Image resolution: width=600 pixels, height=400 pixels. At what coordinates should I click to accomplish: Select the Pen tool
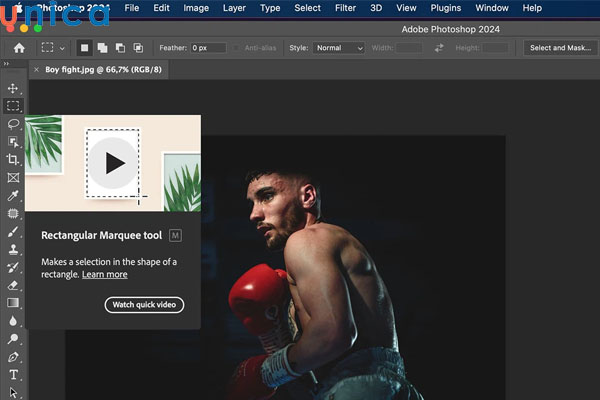click(13, 357)
